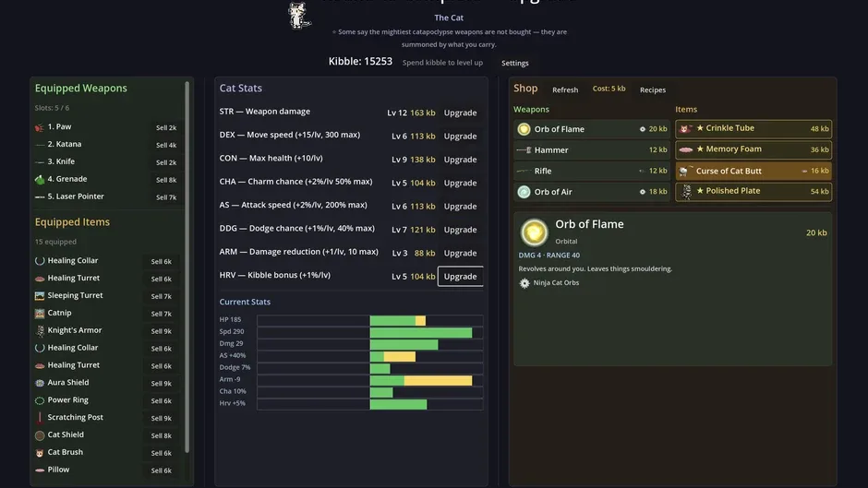Click the Catnip equipped item icon
Screen dimensions: 868x488
click(x=40, y=313)
